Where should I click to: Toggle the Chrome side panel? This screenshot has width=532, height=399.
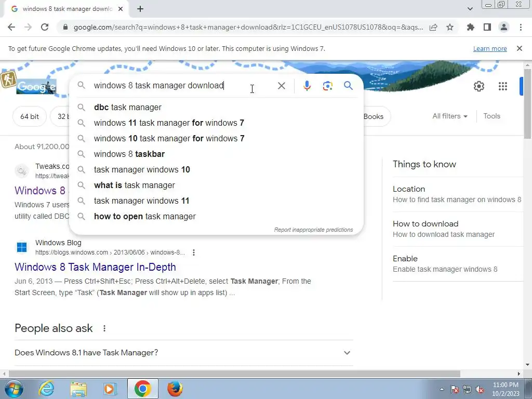[x=487, y=27]
